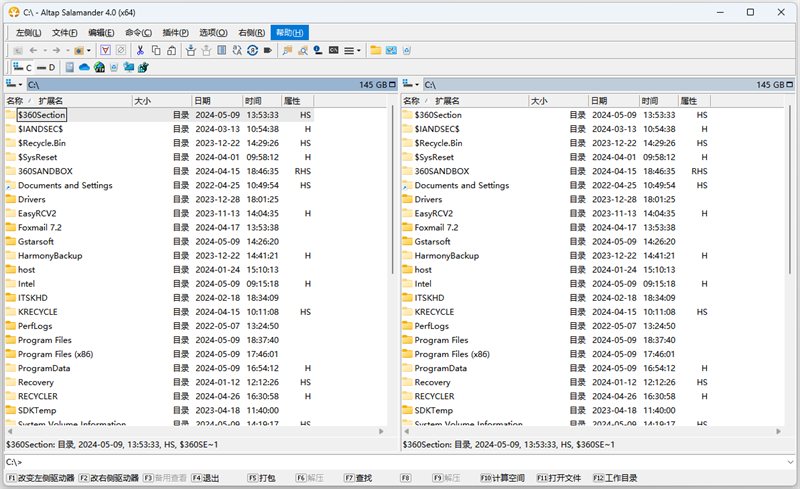
Task: Click F12 工作目录 button
Action: point(615,478)
